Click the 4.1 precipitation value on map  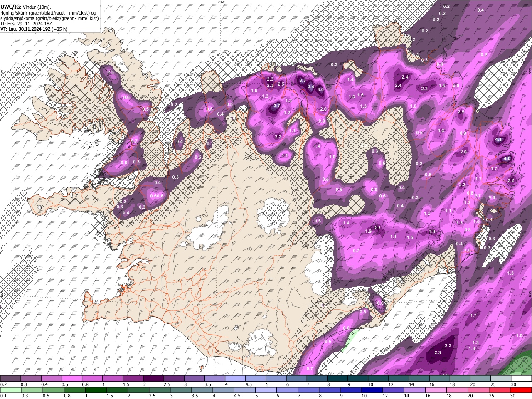click(499, 140)
